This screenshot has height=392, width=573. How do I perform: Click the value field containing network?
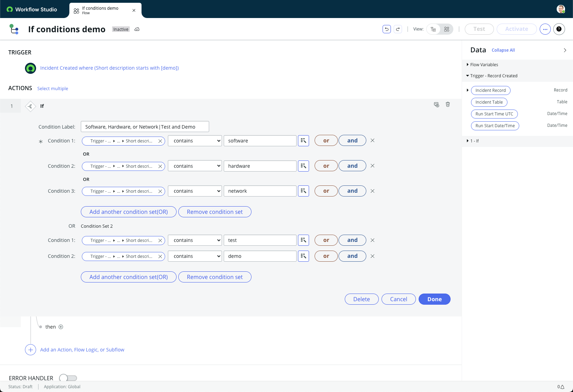point(260,191)
